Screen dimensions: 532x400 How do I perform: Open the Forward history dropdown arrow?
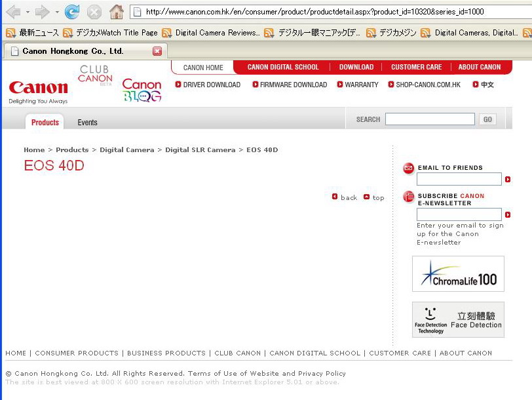57,12
